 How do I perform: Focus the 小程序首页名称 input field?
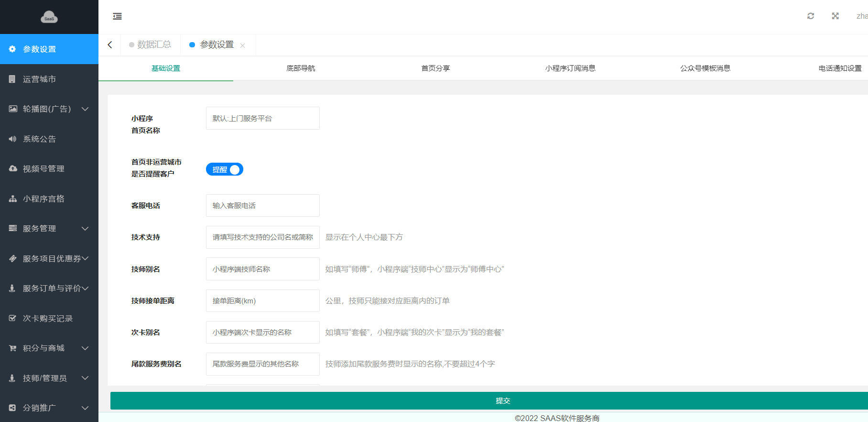(263, 118)
